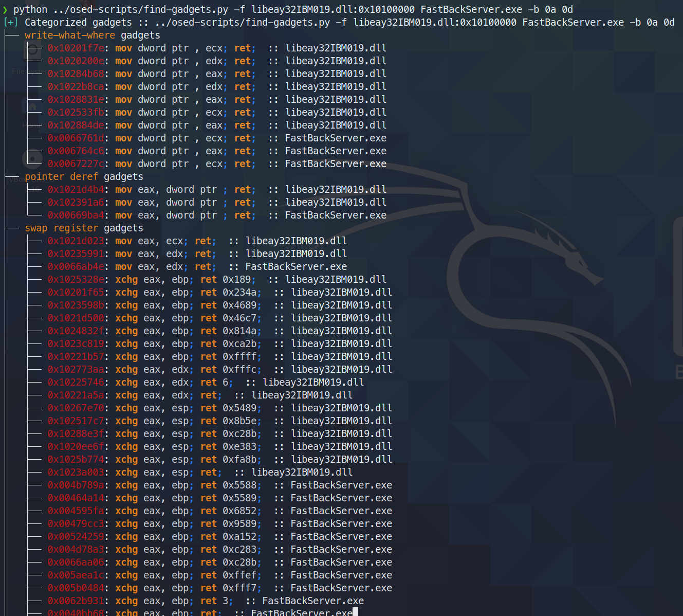683x616 pixels.
Task: Select address 0x102391a6 pointer deref row
Action: (217, 203)
